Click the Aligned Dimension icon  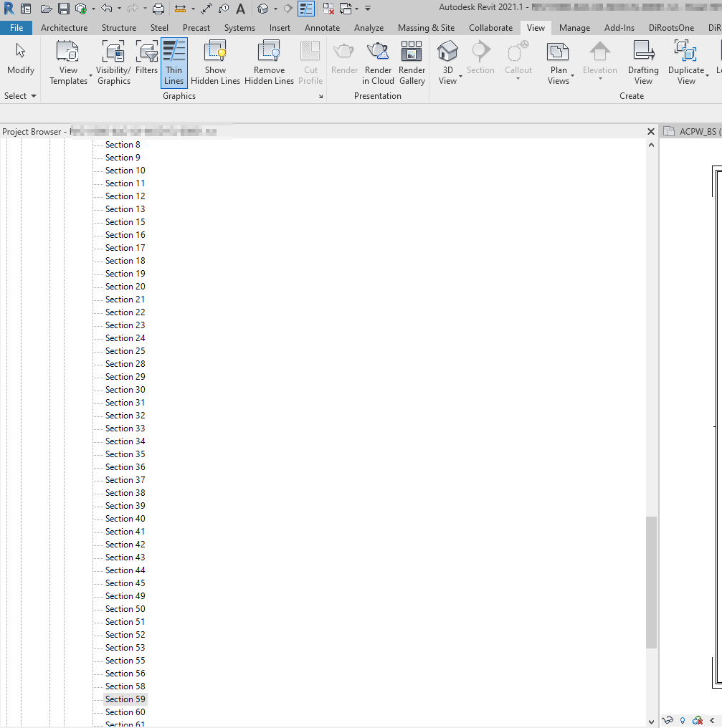206,9
